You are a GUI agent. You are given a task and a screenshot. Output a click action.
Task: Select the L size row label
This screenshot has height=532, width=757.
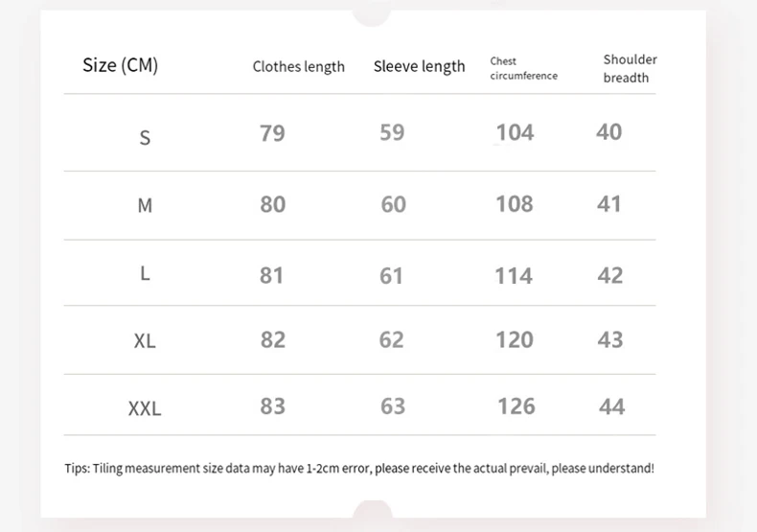pos(145,273)
